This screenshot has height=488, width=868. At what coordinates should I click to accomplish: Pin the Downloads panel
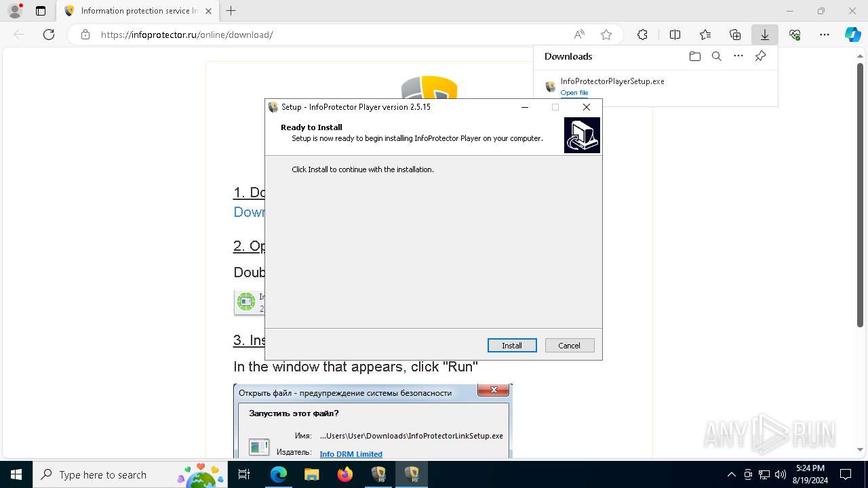[760, 56]
